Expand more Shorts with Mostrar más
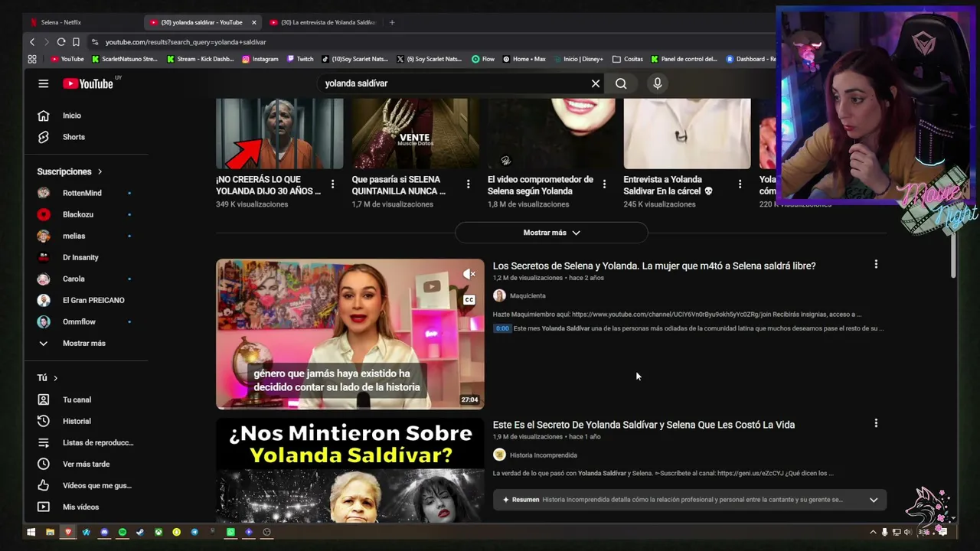This screenshot has height=551, width=980. 551,233
